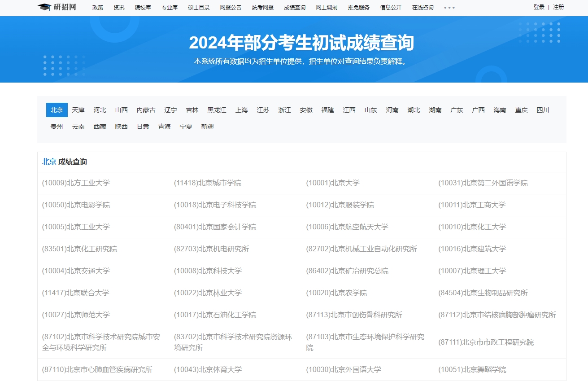Go to 网上调剂 in top navigation

pos(327,8)
